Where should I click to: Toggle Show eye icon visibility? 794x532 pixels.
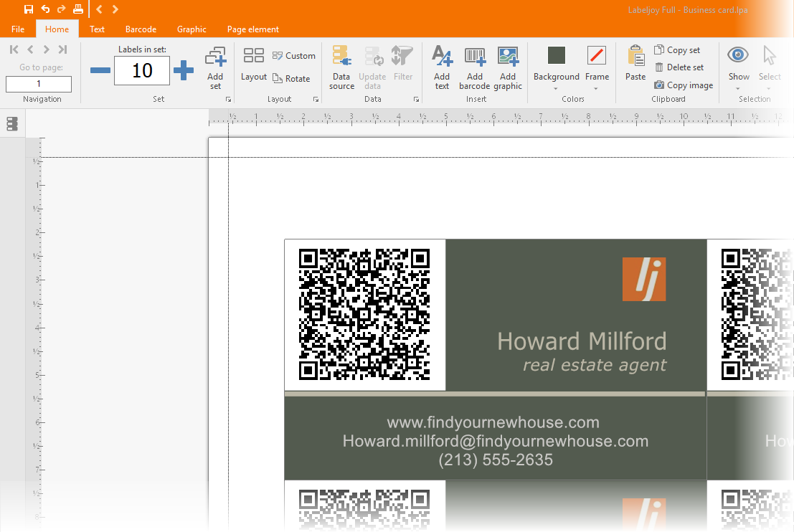tap(738, 54)
